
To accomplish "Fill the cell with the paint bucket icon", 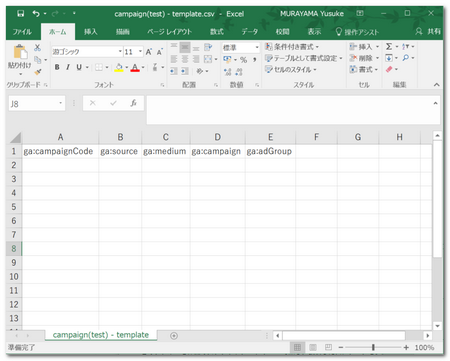I will click(x=119, y=68).
